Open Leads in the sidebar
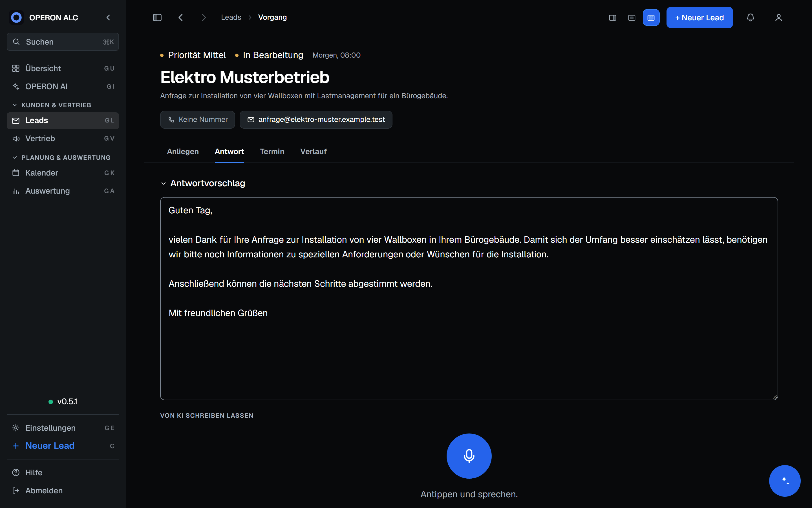Image resolution: width=812 pixels, height=508 pixels. click(63, 121)
